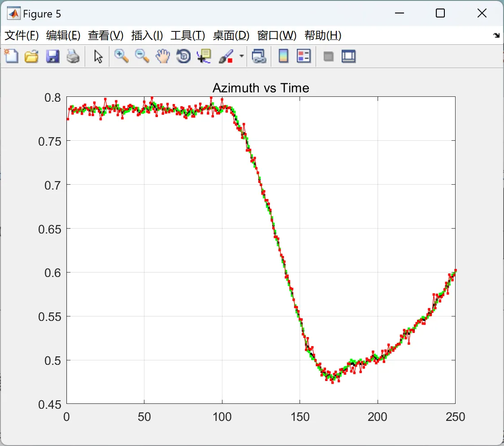Maximize the Figure 5 window
The width and height of the screenshot is (504, 446).
click(x=440, y=13)
